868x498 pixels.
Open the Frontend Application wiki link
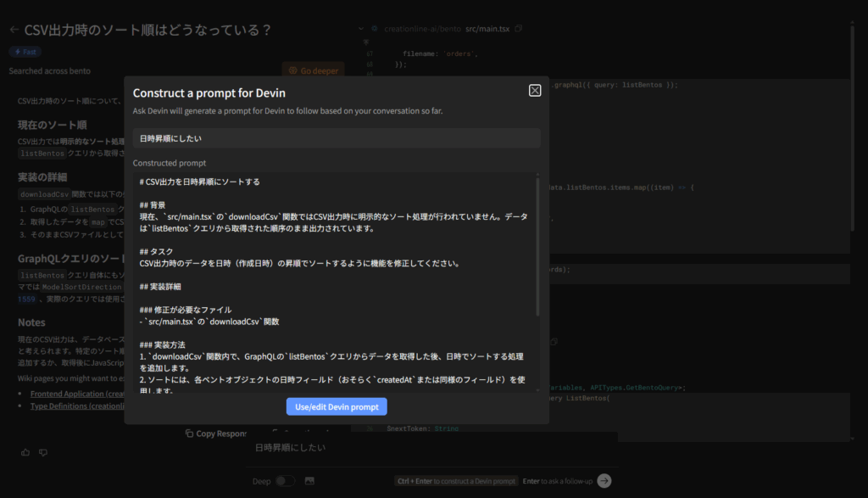[76, 394]
